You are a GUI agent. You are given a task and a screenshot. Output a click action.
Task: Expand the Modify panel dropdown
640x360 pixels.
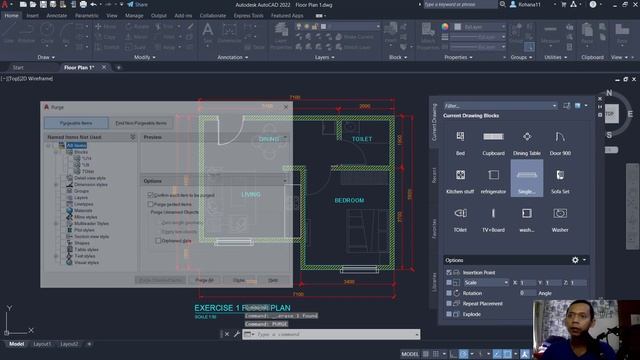pyautogui.click(x=144, y=58)
